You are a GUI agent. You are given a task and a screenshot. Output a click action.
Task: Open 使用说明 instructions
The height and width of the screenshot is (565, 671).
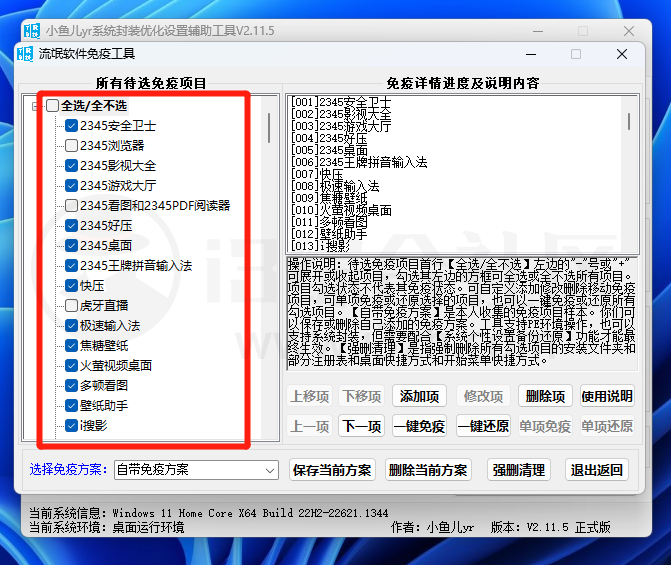coord(607,396)
